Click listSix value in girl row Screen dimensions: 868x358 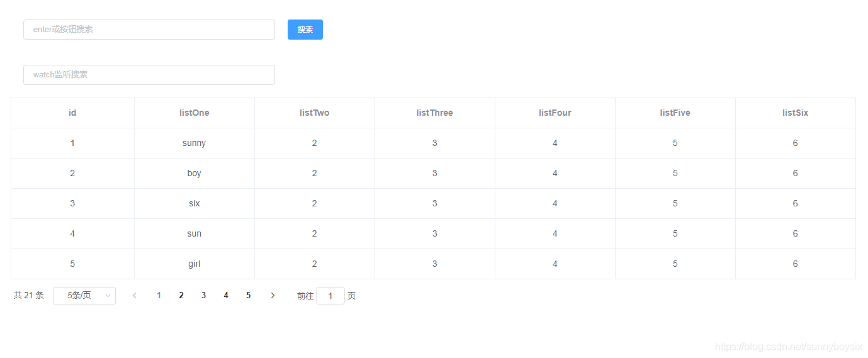tap(796, 264)
